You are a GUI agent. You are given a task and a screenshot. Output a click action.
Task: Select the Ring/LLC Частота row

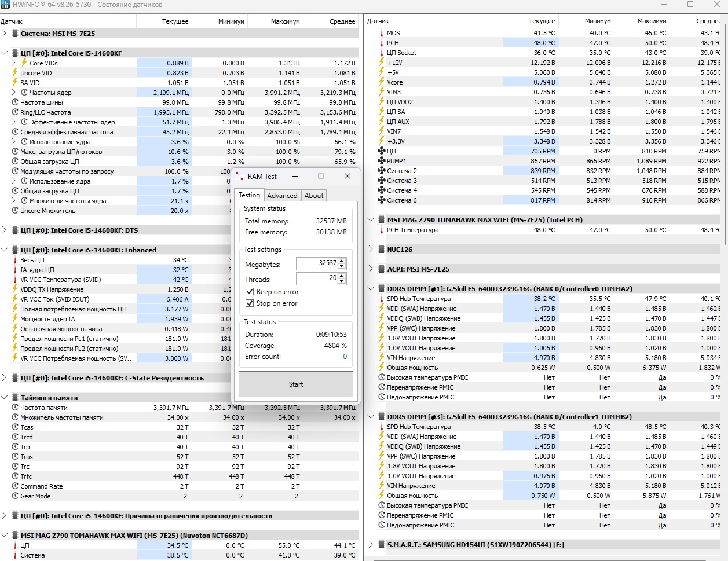[180, 112]
